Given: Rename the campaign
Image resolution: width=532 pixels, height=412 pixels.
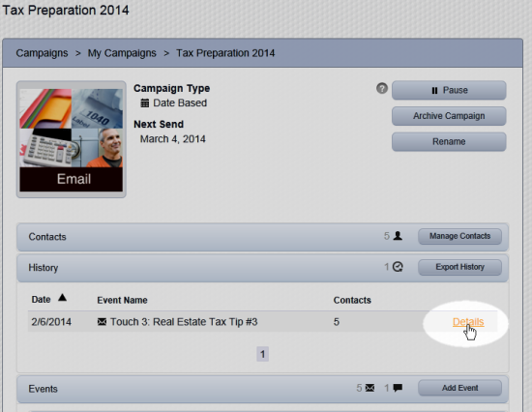Looking at the screenshot, I should [x=449, y=141].
